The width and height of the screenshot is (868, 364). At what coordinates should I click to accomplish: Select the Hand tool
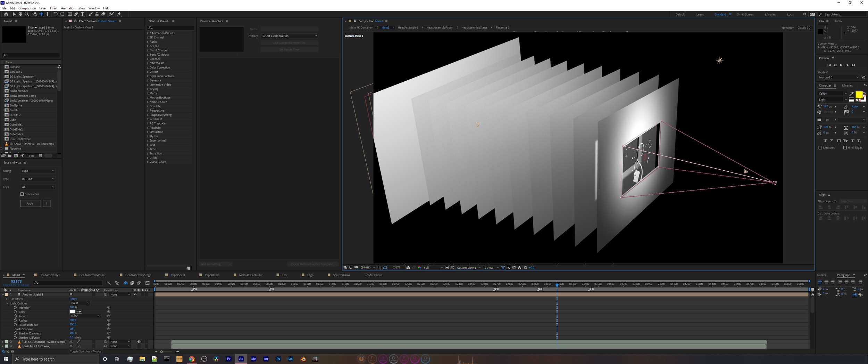click(x=20, y=14)
